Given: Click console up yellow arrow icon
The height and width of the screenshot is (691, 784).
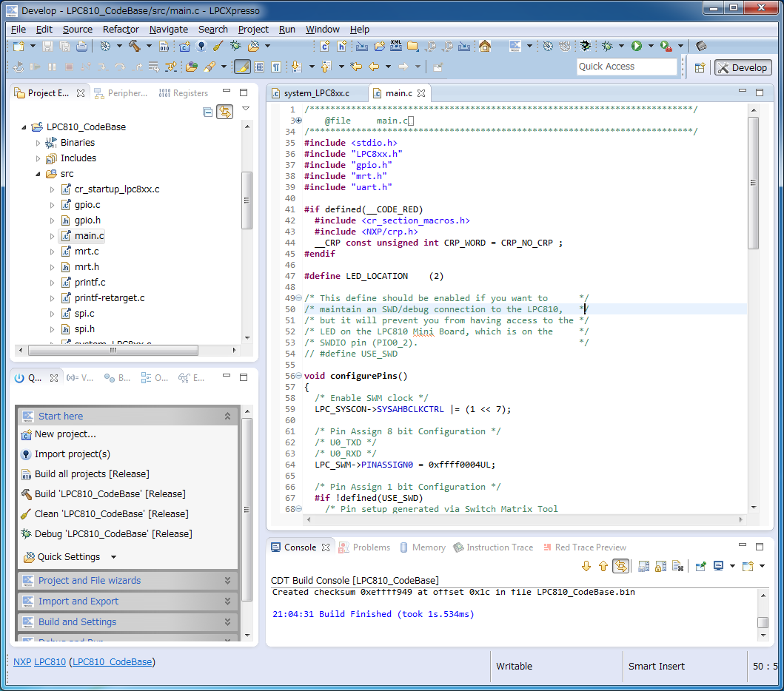Looking at the screenshot, I should [603, 566].
